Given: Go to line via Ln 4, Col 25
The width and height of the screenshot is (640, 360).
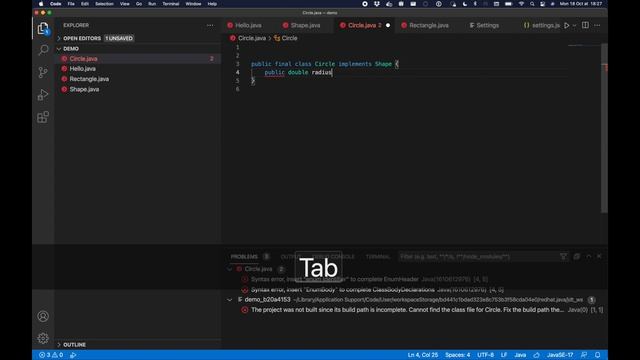Looking at the screenshot, I should coord(423,355).
